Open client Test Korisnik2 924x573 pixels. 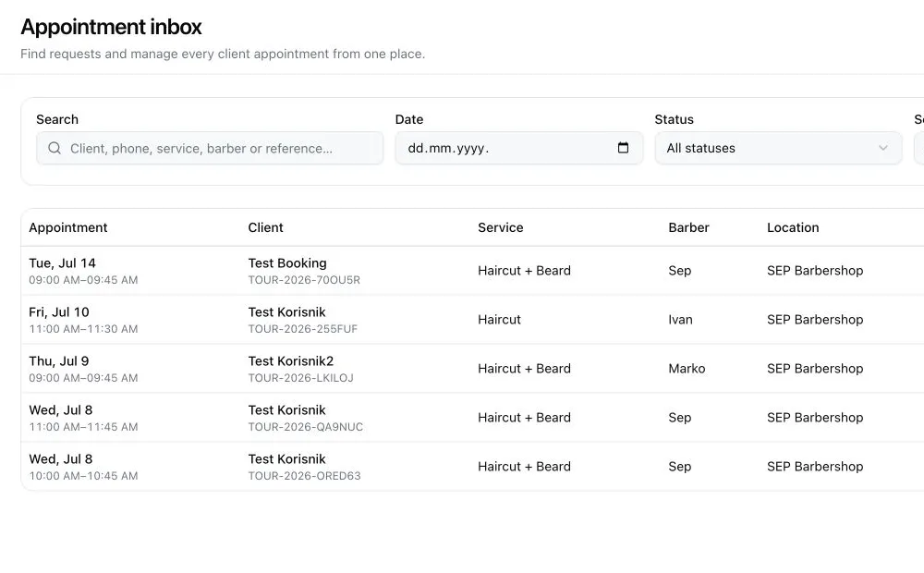coord(290,360)
